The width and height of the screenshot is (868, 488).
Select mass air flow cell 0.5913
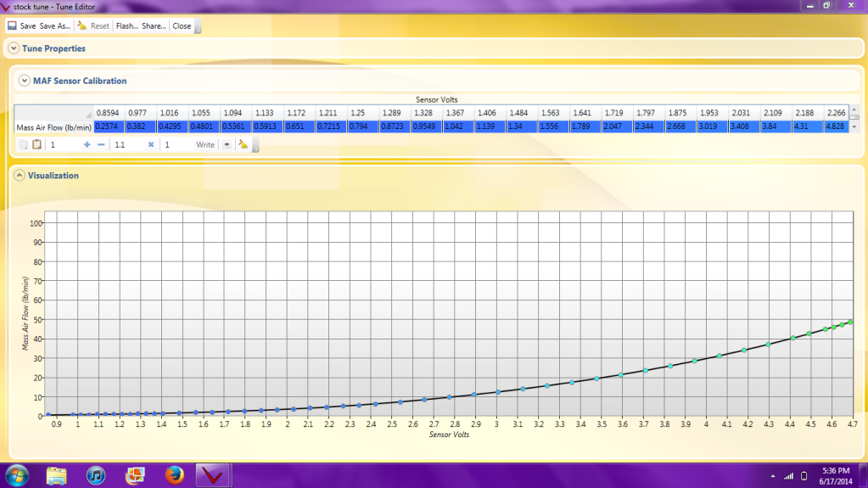coord(268,126)
